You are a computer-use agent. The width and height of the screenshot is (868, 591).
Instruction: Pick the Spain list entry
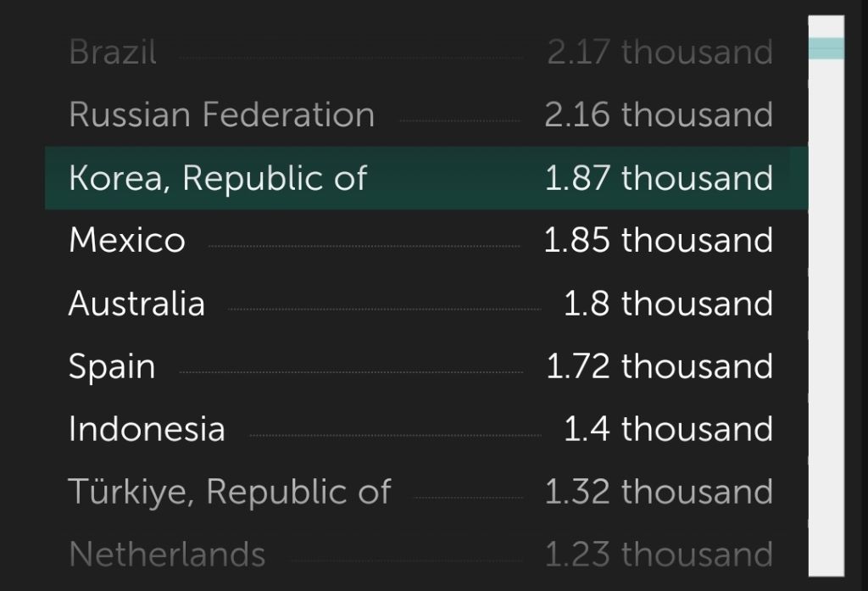pyautogui.click(x=426, y=366)
